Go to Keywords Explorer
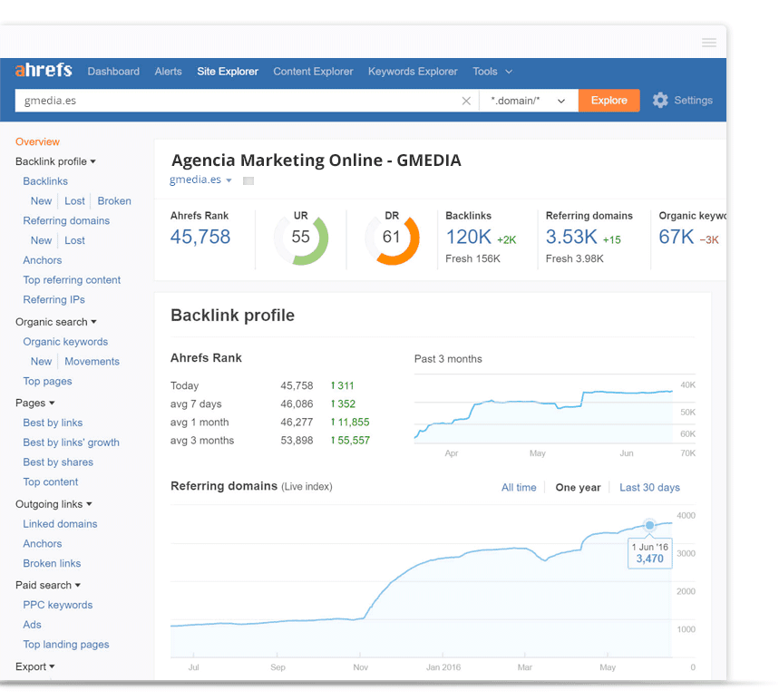779x700 pixels. tap(413, 72)
